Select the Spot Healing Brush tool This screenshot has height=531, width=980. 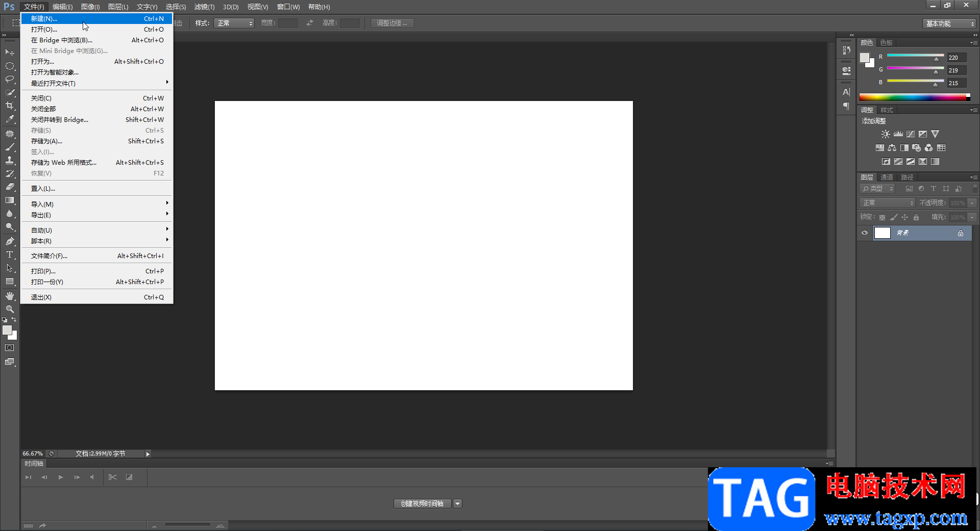10,134
